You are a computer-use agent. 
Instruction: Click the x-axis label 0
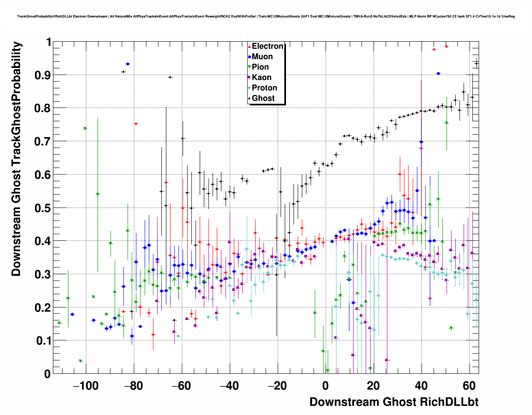[x=325, y=386]
